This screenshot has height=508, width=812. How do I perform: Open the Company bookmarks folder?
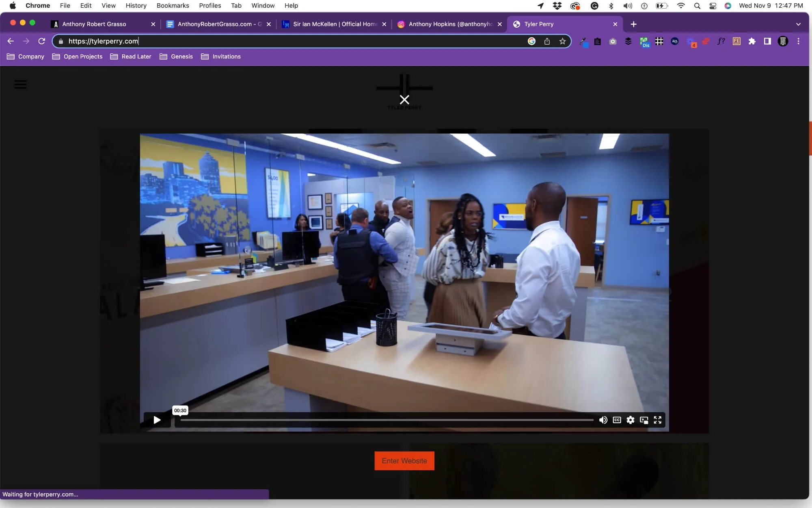pyautogui.click(x=26, y=56)
